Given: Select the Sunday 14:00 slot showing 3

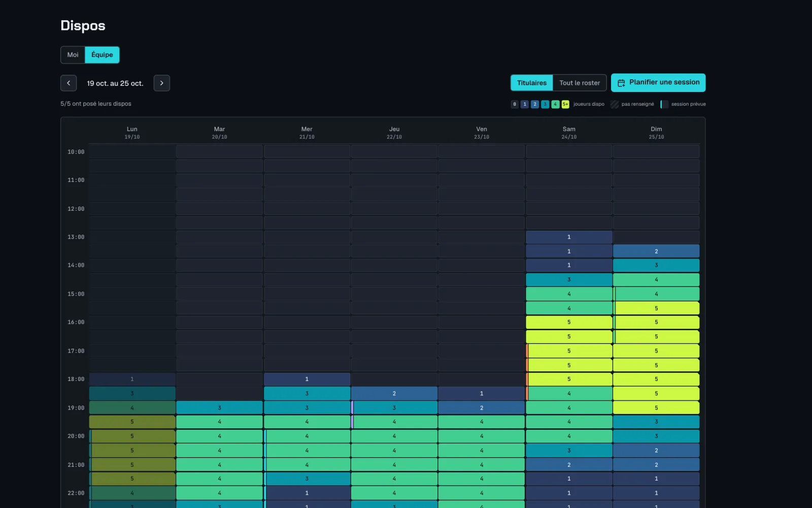Looking at the screenshot, I should (656, 265).
